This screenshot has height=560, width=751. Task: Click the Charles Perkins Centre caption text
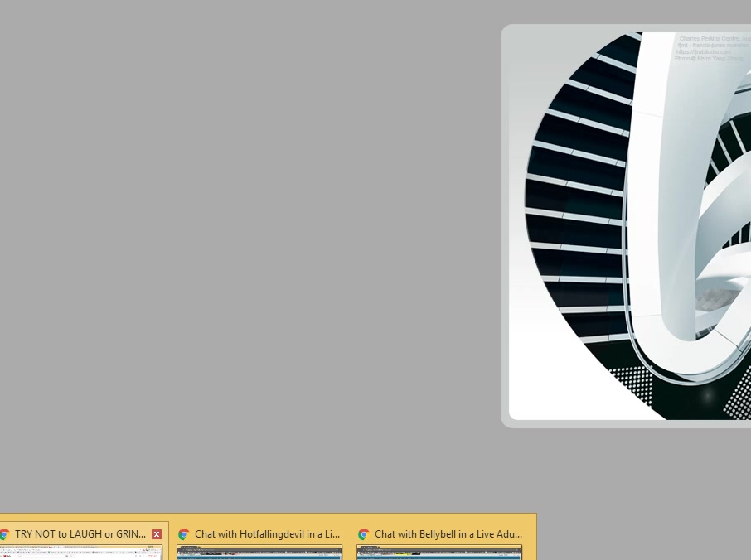(x=711, y=39)
